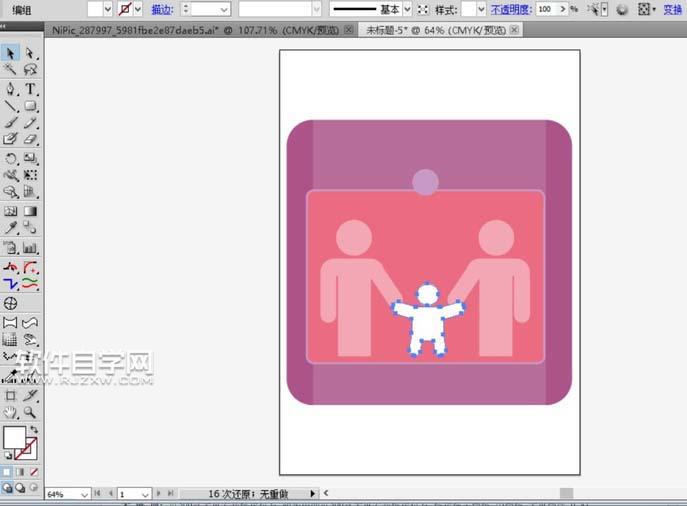Image resolution: width=687 pixels, height=506 pixels.
Task: Close the 未标题-5 document tab
Action: (515, 30)
